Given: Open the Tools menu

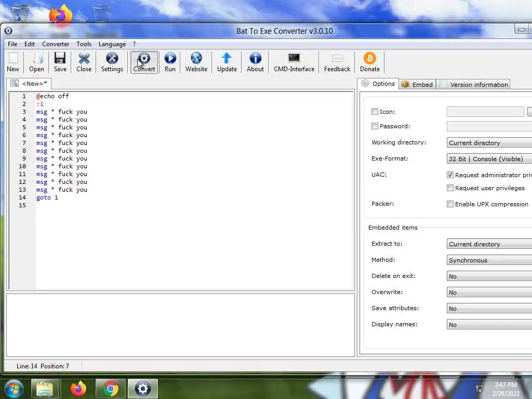Looking at the screenshot, I should point(84,44).
